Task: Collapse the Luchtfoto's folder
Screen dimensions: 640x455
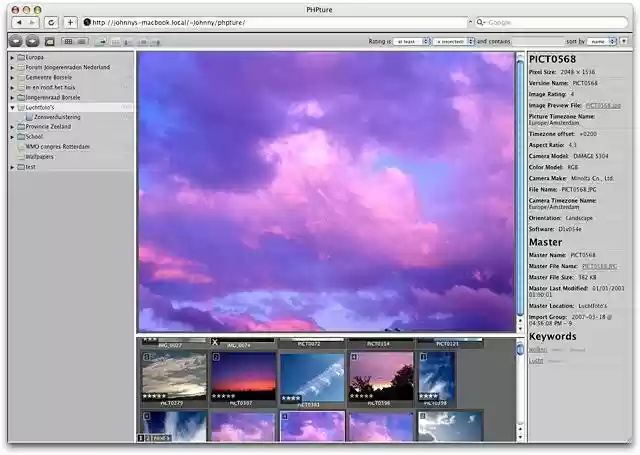Action: (x=12, y=107)
